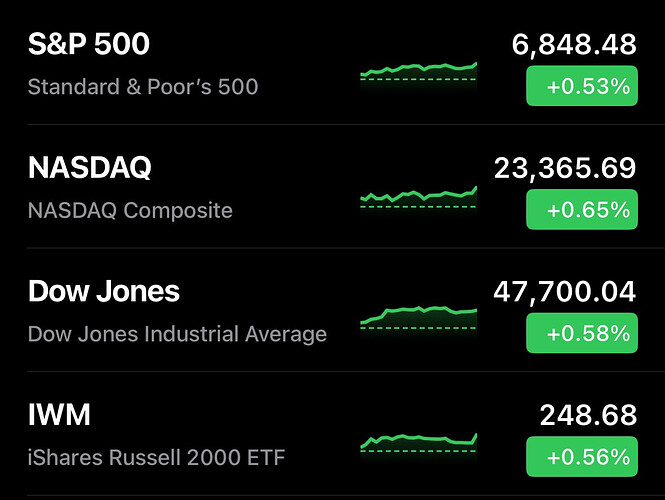
Task: Click the iShares Russell 2000 ETF label
Action: coord(157,458)
